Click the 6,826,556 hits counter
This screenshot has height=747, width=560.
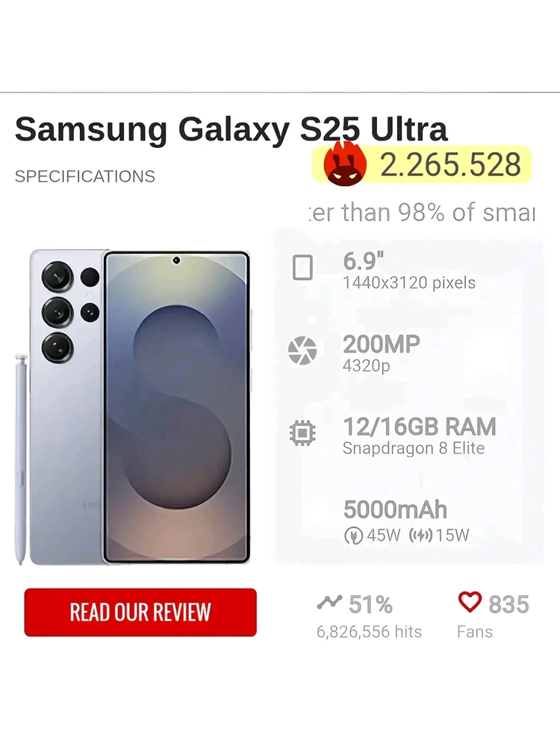tap(370, 632)
